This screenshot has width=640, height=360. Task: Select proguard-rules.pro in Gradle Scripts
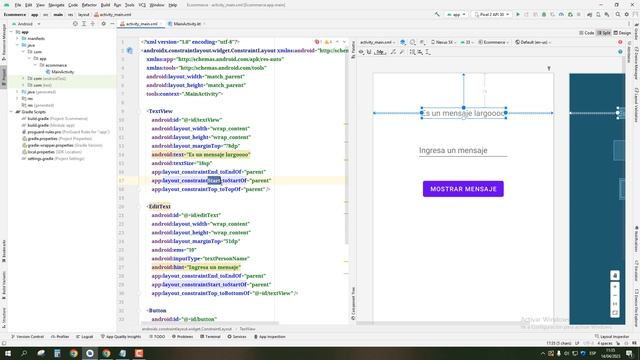click(x=65, y=132)
